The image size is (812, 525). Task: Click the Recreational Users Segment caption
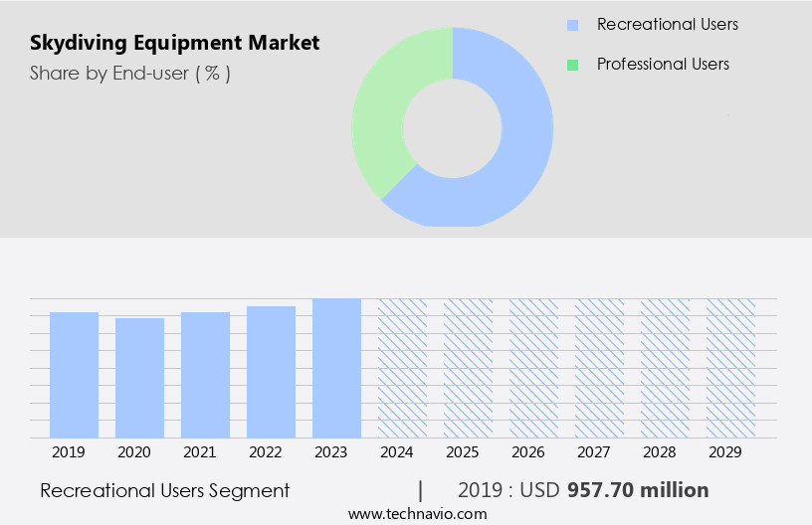point(164,490)
